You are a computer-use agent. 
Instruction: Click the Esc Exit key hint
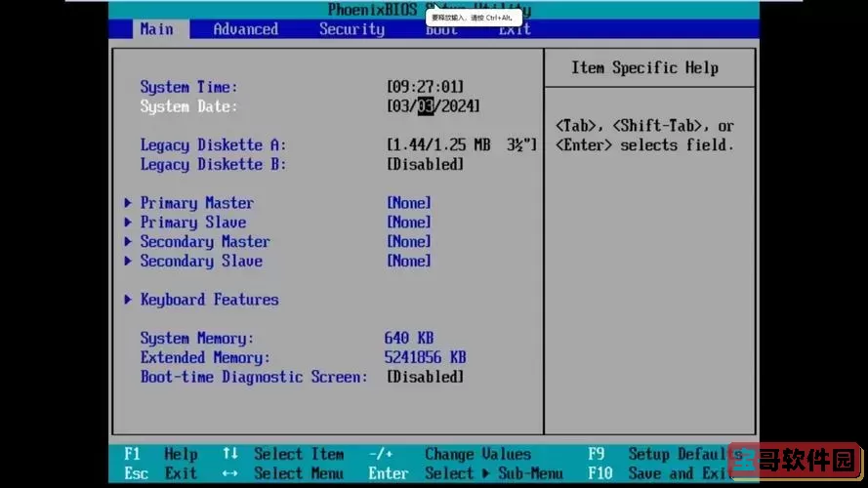coord(161,473)
